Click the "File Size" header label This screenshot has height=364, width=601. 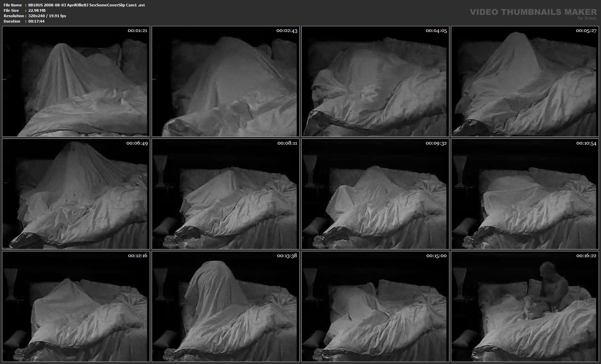click(11, 10)
